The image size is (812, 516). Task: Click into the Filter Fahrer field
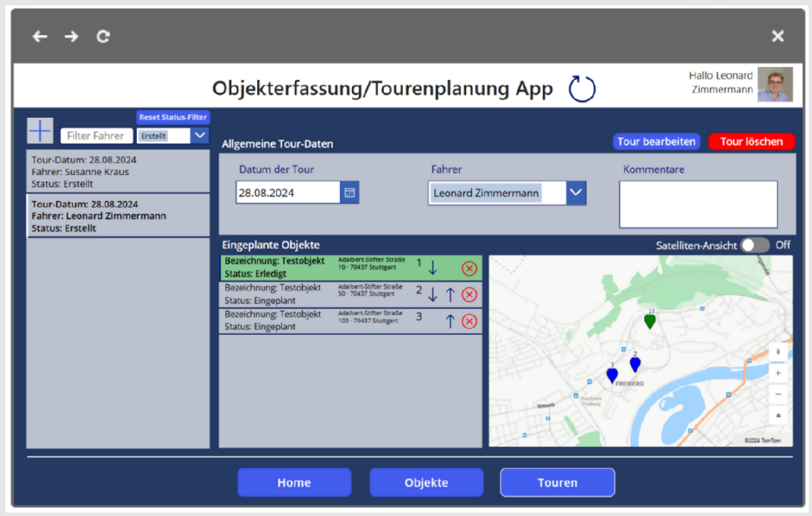[x=97, y=136]
